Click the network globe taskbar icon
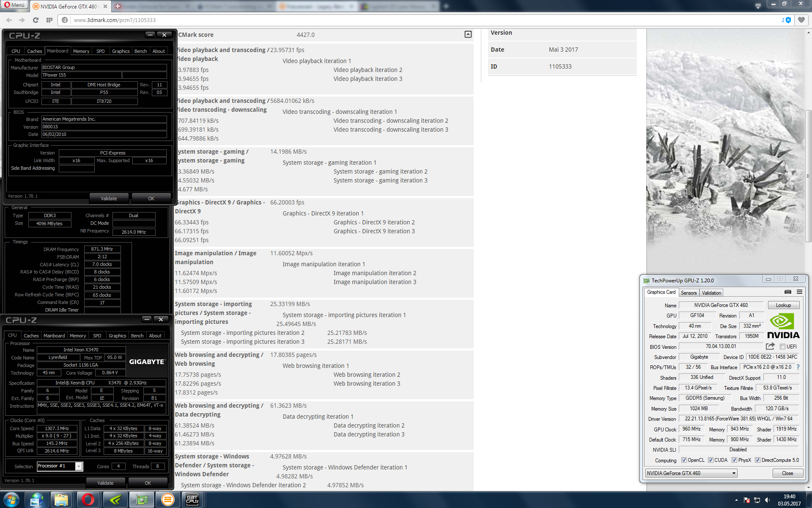This screenshot has width=812, height=508. (x=36, y=500)
